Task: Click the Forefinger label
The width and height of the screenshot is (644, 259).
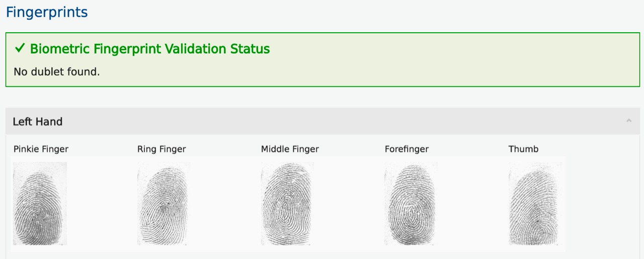Action: pos(407,149)
